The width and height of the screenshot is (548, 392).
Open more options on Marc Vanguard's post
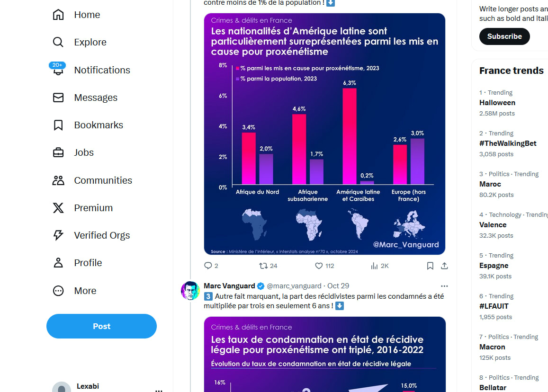(444, 286)
